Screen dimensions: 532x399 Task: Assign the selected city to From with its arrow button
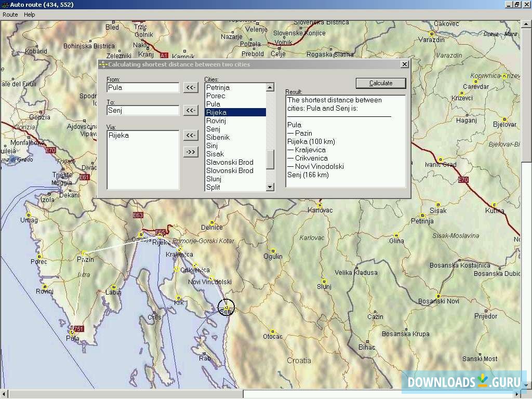point(191,87)
